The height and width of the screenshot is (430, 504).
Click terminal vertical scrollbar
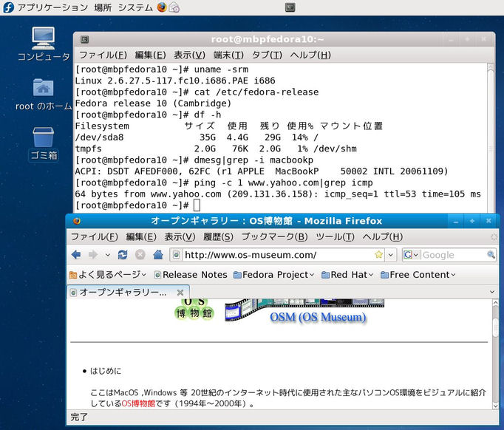tap(490, 138)
